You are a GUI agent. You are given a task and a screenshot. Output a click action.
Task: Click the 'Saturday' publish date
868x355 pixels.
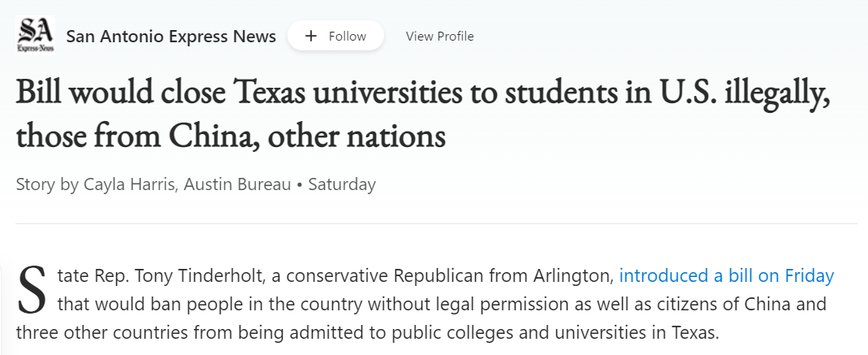pos(342,184)
